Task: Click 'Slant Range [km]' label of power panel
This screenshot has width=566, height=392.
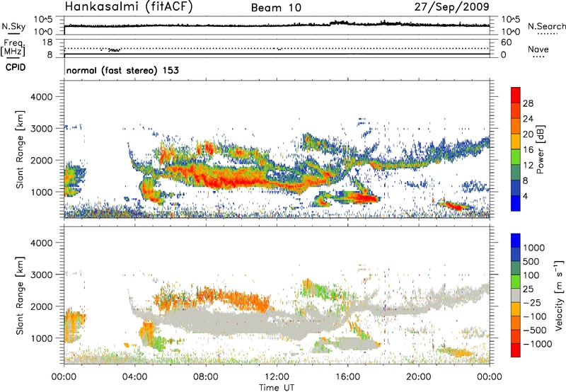Action: point(20,150)
